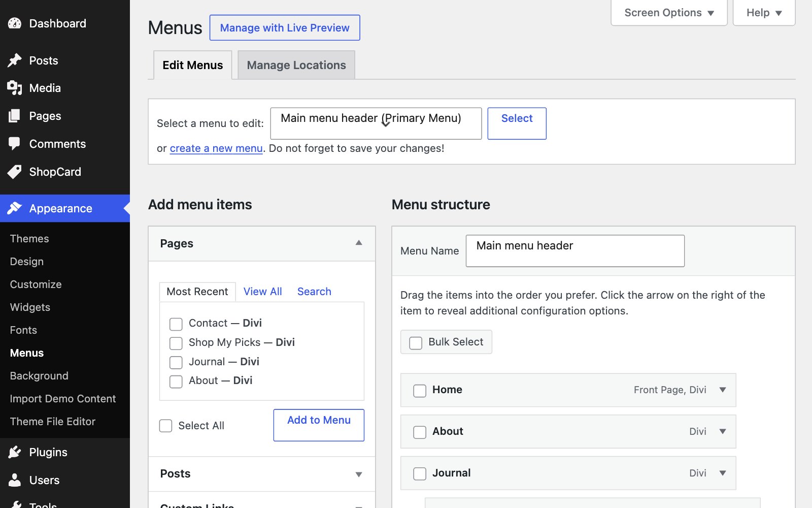Check the Shop My Picks page checkbox
The height and width of the screenshot is (508, 812).
point(176,343)
